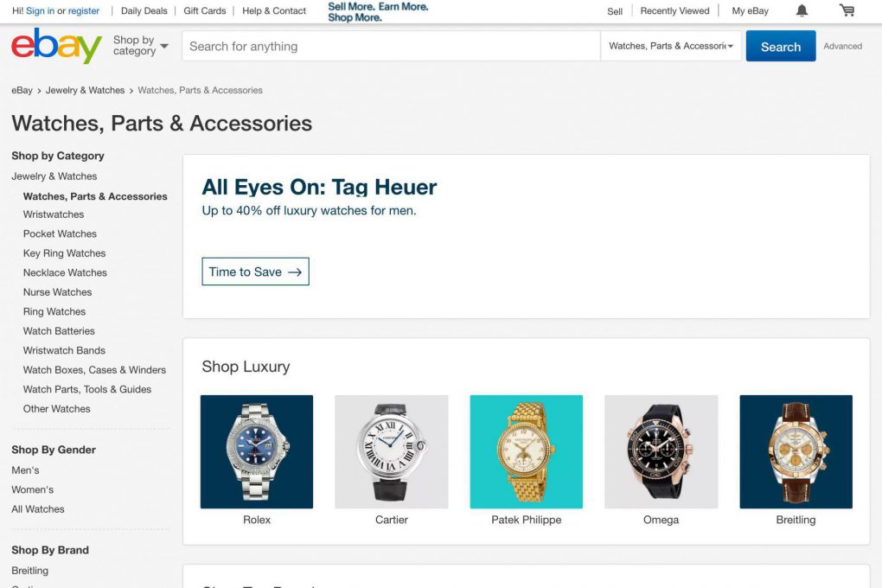The image size is (882, 588).
Task: Click the eBay logo
Action: [x=56, y=46]
